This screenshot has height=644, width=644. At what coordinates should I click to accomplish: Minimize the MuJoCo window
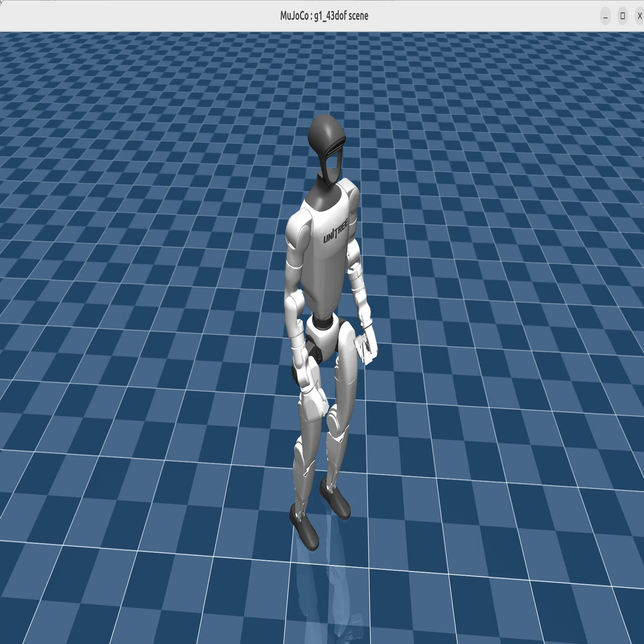605,16
